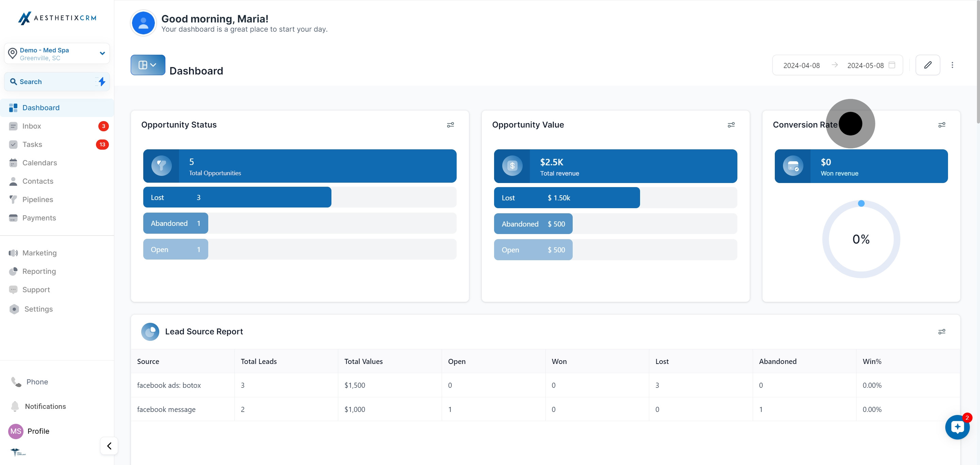Click the pencil edit dashboard icon
980x465 pixels.
point(928,65)
